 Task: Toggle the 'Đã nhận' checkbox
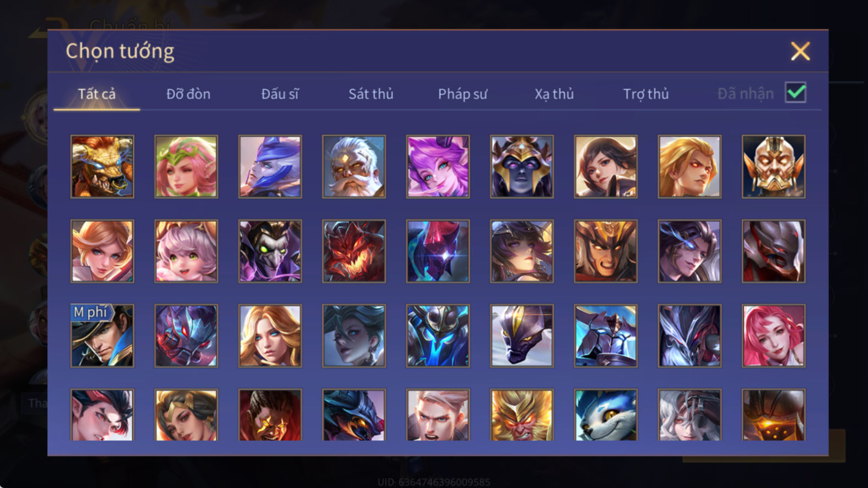point(795,93)
